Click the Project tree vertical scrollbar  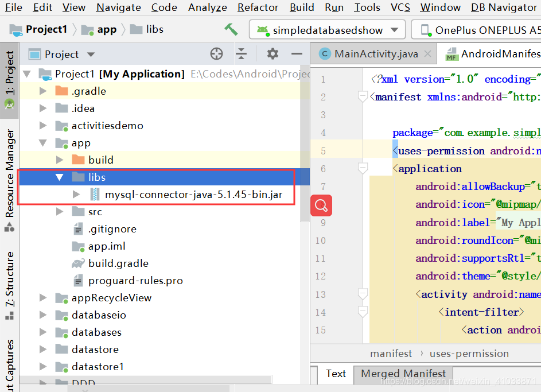click(305, 143)
